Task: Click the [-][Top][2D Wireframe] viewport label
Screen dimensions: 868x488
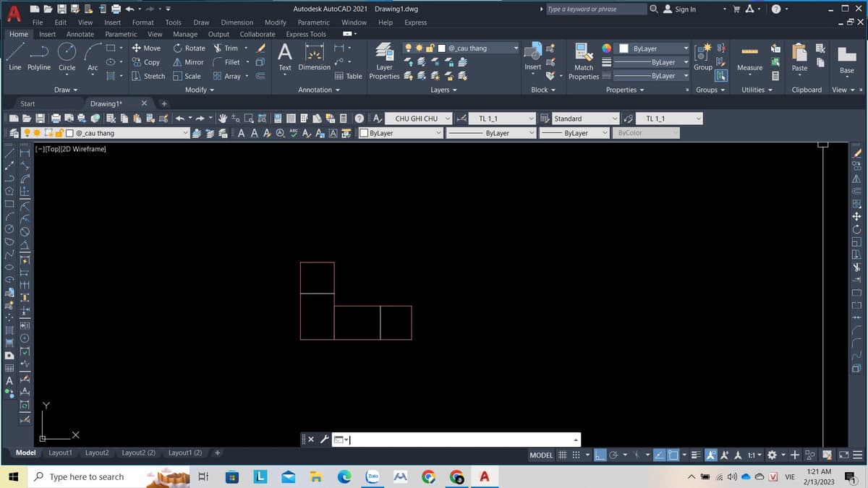Action: click(x=70, y=149)
